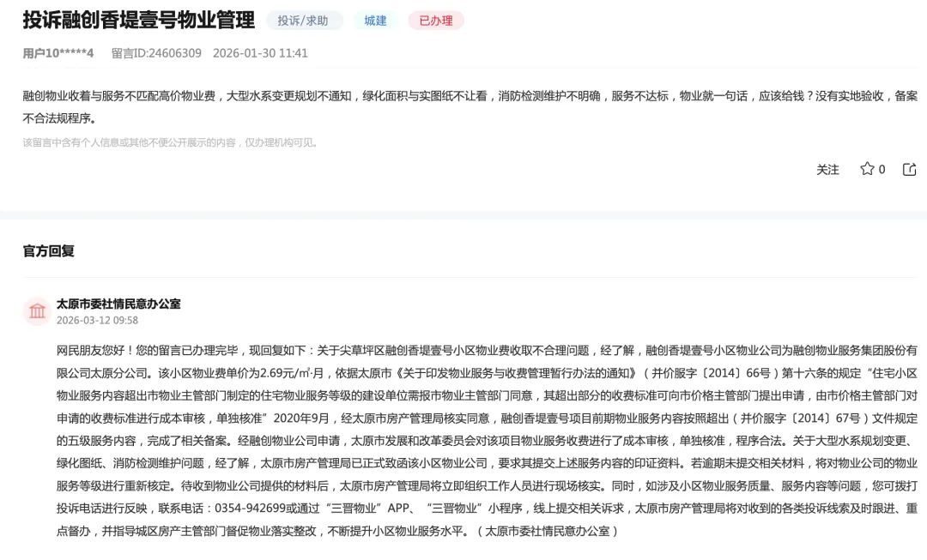The width and height of the screenshot is (927, 560).
Task: Click the reply time 2026-03-12 09:58
Action: tap(97, 320)
